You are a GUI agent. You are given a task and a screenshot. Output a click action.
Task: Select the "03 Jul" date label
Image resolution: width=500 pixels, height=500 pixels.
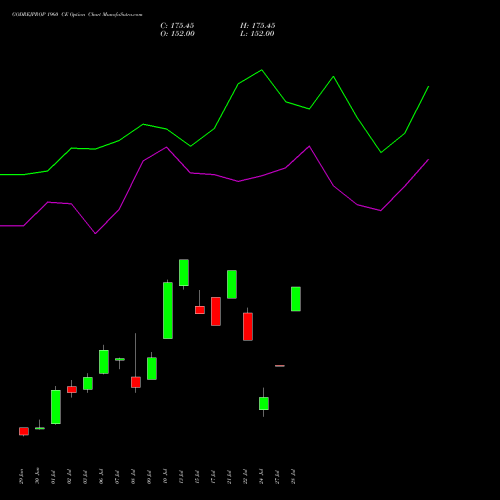click(x=85, y=477)
